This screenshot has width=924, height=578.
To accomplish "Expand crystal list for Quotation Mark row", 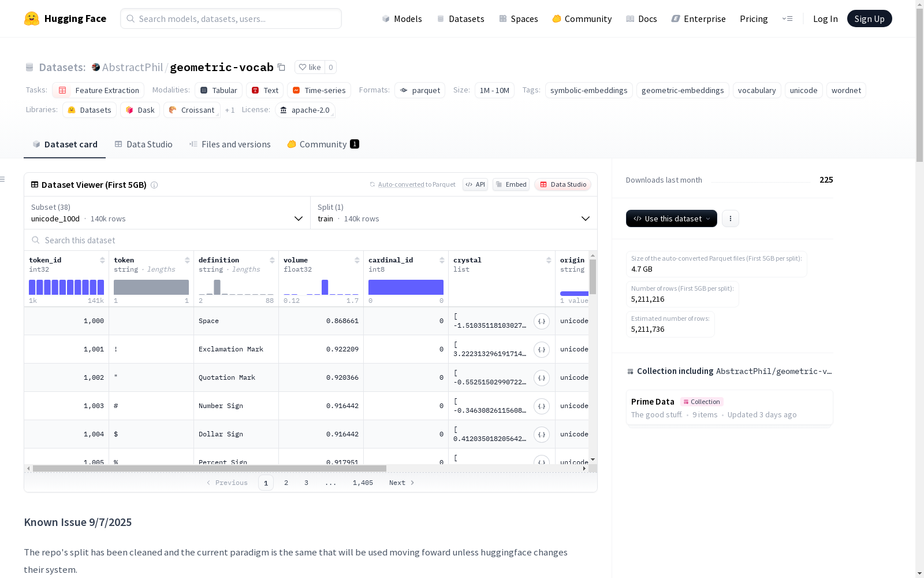I will [542, 378].
